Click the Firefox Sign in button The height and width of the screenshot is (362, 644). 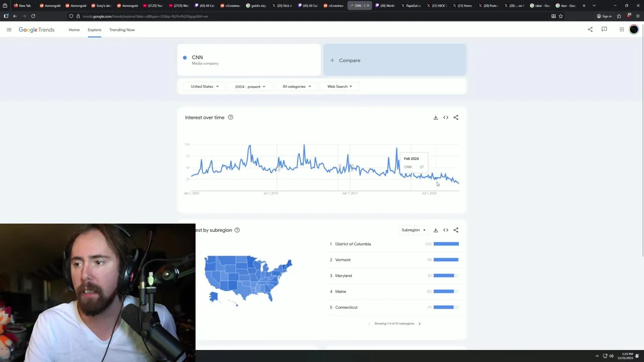coord(604,16)
